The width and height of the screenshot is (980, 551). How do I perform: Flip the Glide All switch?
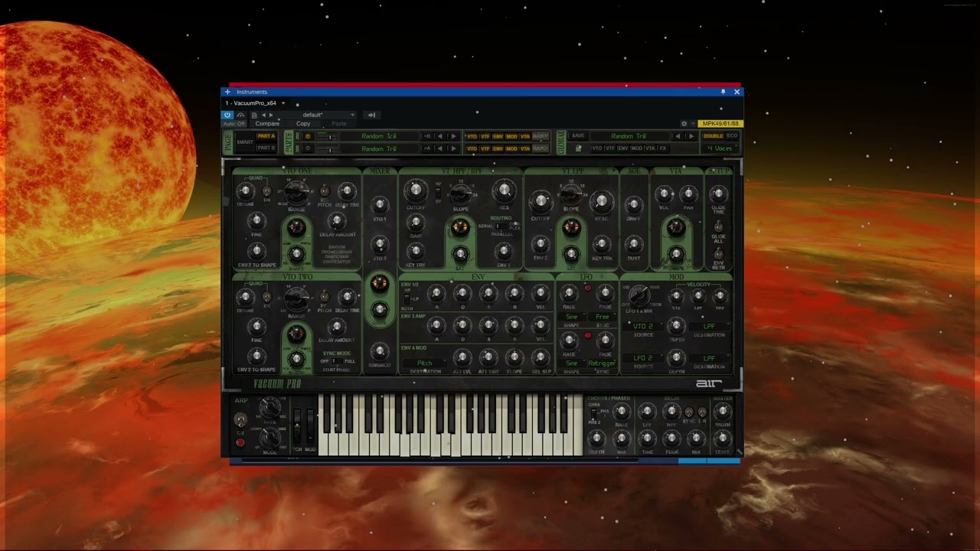coord(718,227)
